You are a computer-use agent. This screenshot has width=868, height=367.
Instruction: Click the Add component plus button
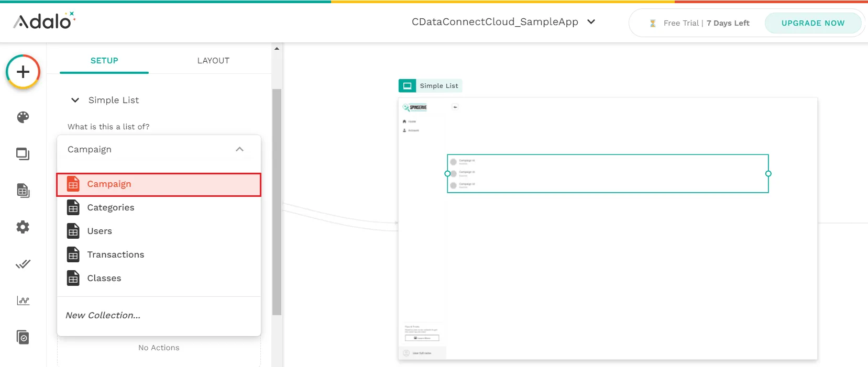coord(23,72)
